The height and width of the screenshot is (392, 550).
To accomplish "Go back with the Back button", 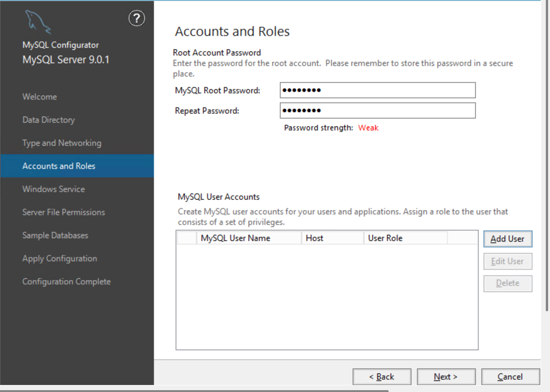I will coord(382,377).
